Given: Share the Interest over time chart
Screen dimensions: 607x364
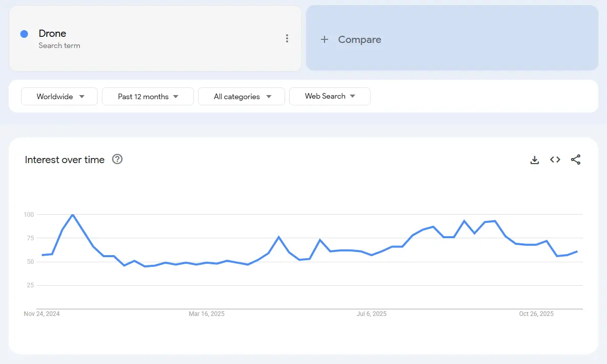Looking at the screenshot, I should tap(575, 160).
